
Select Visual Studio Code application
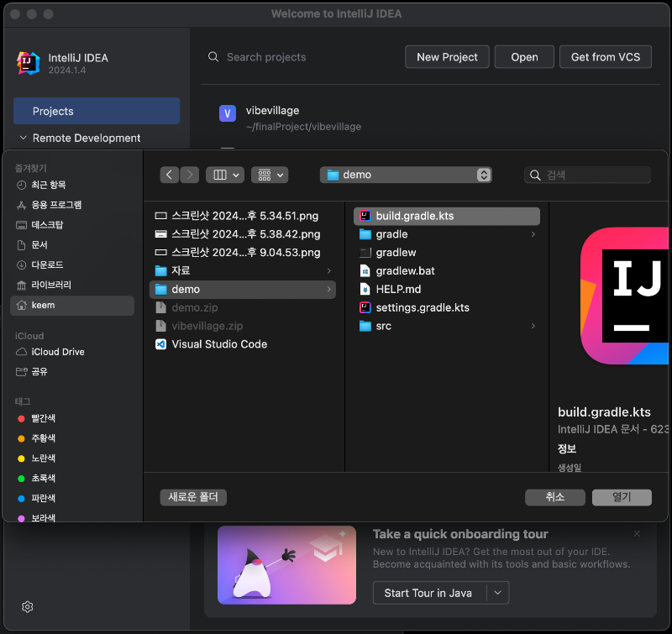(x=243, y=344)
